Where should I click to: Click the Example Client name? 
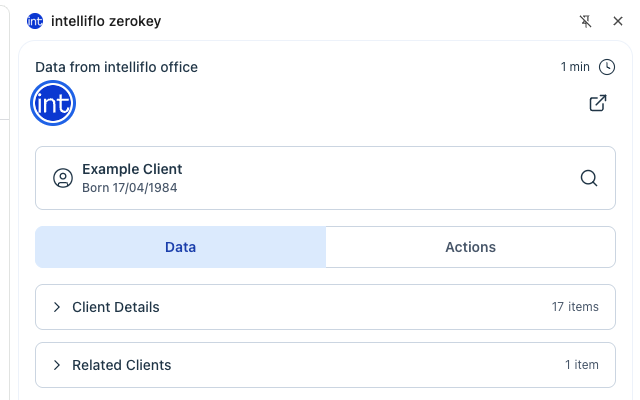132,169
